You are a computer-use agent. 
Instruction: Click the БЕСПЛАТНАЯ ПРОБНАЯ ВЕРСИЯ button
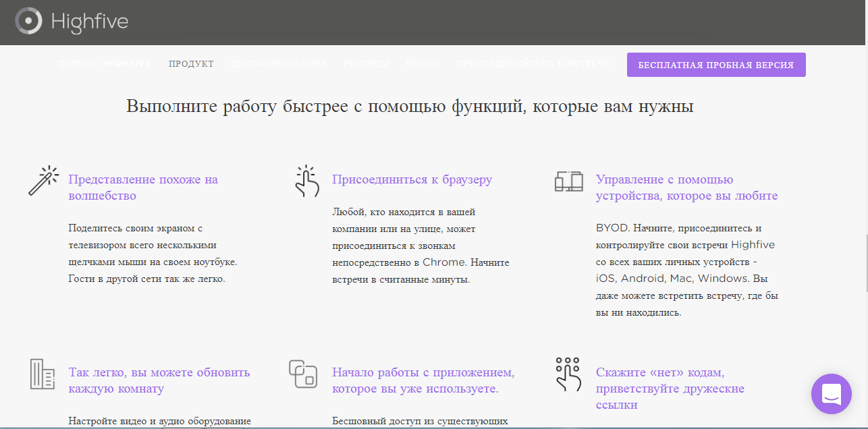coord(716,64)
